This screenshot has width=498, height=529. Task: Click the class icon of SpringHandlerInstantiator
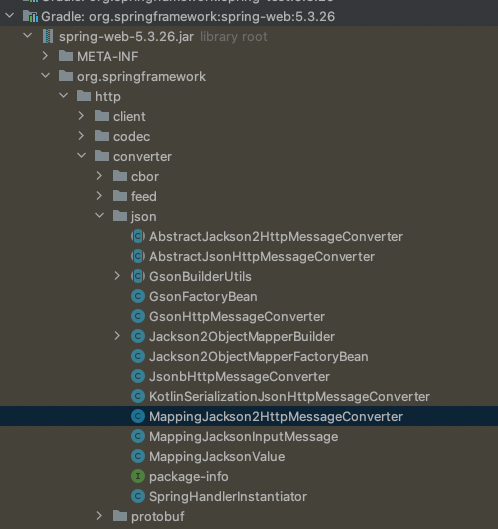[138, 496]
